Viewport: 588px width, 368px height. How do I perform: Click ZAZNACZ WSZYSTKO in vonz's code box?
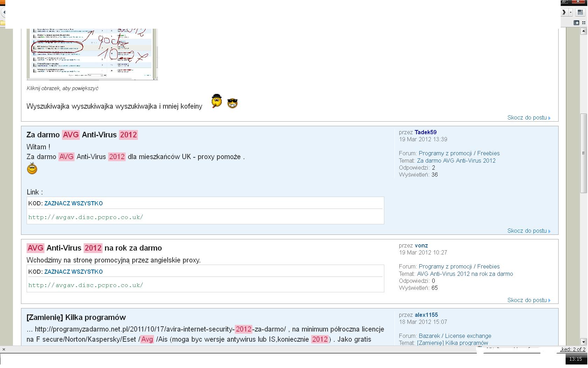coord(73,272)
